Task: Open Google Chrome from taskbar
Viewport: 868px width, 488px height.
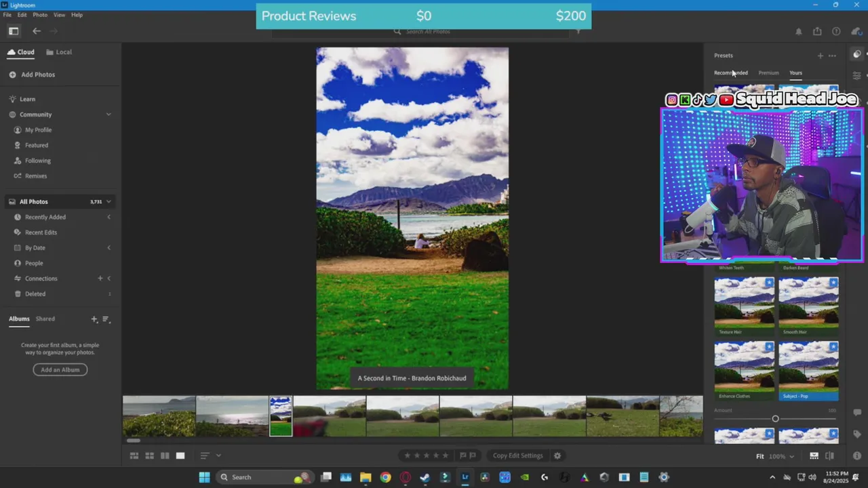Action: pyautogui.click(x=385, y=477)
